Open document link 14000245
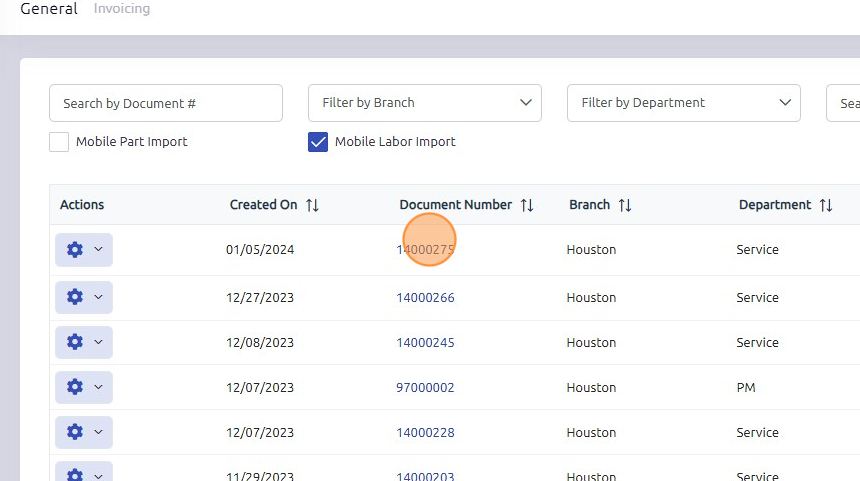The width and height of the screenshot is (860, 481). click(425, 342)
